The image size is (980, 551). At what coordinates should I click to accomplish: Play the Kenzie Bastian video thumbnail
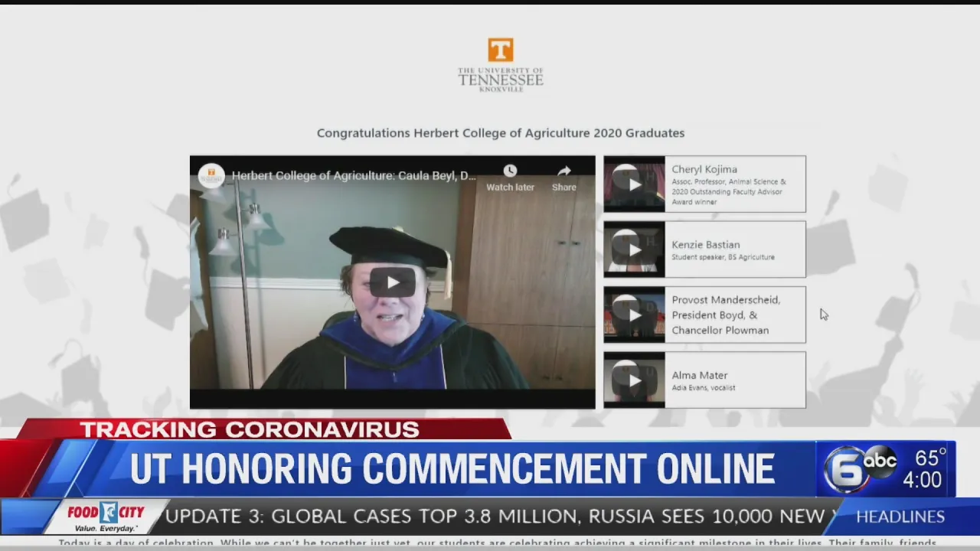pos(634,249)
